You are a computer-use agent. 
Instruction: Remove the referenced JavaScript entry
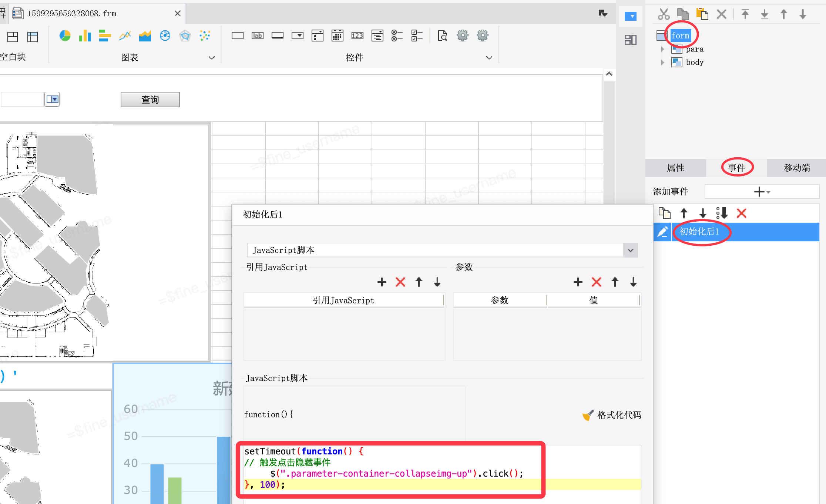pos(400,282)
